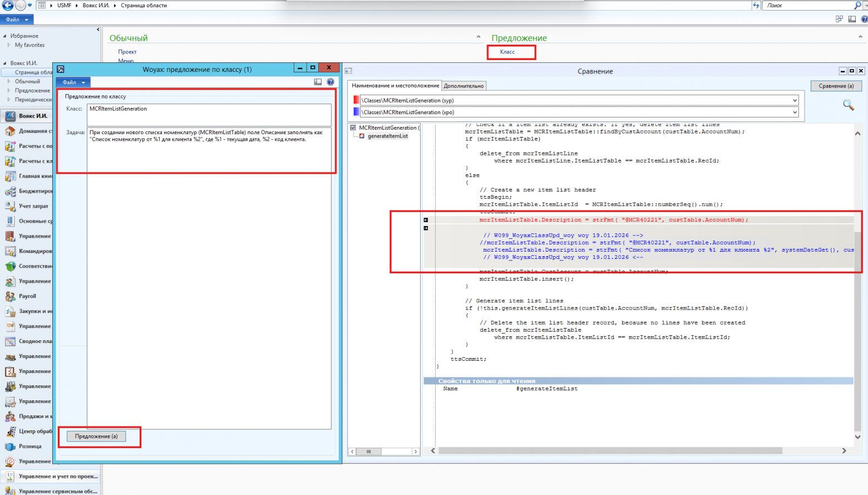
Task: Collapse the grey inserted block marker
Action: pos(426,228)
